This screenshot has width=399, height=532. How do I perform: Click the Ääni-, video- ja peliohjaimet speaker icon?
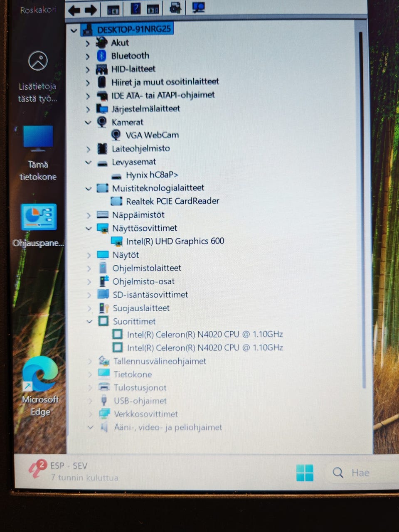tap(104, 427)
